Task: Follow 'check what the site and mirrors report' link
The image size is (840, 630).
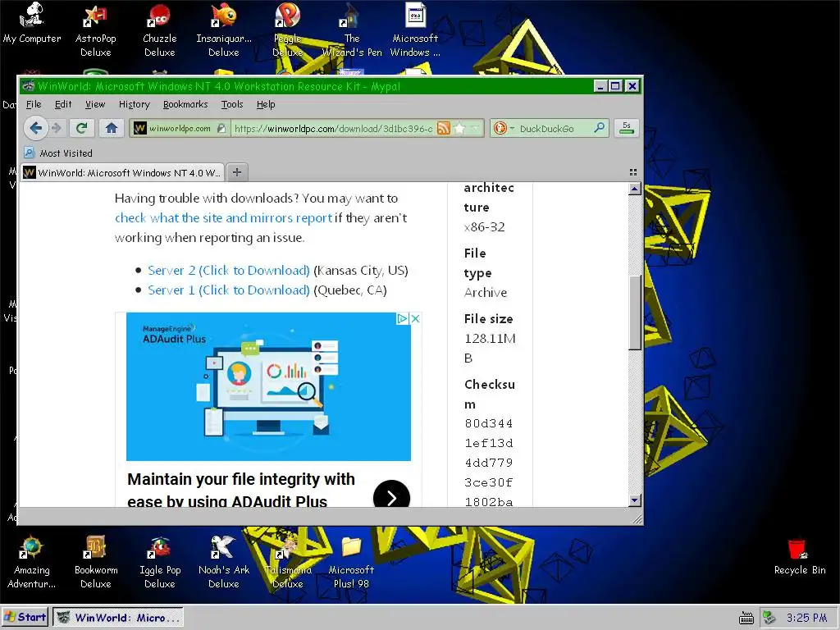Action: (x=223, y=218)
